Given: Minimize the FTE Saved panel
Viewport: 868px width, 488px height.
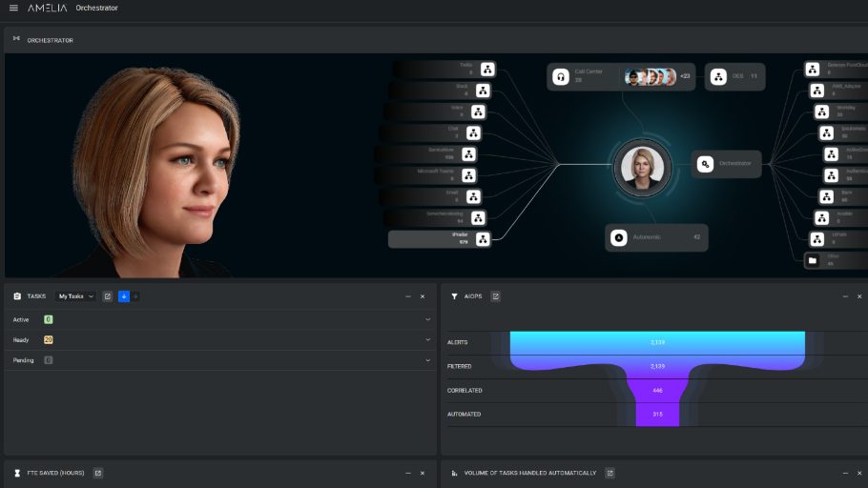Looking at the screenshot, I should coord(408,473).
